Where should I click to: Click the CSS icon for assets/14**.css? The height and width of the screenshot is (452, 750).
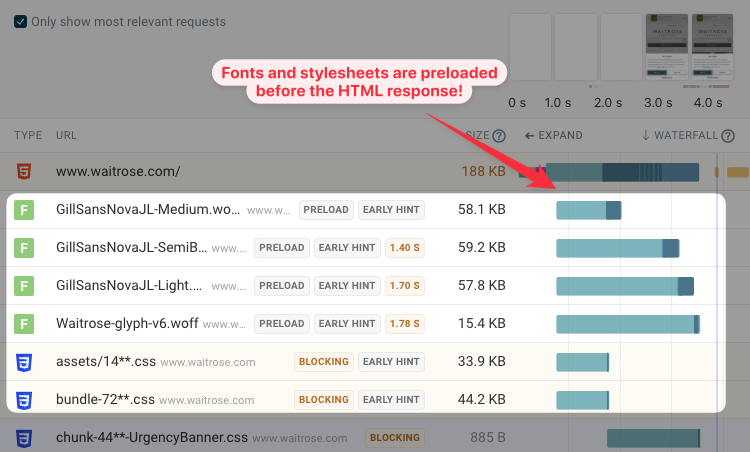pyautogui.click(x=23, y=362)
